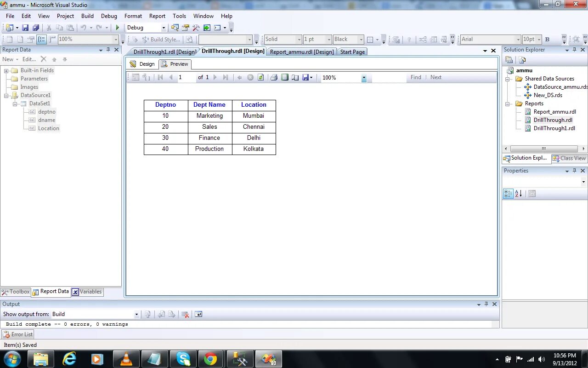Click the Print icon in preview toolbar

274,77
